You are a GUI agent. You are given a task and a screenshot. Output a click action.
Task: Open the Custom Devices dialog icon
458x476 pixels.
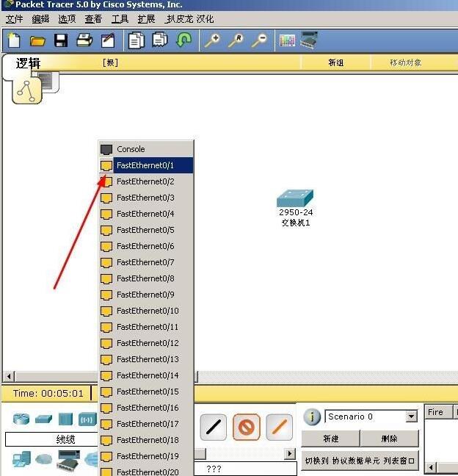tap(309, 40)
